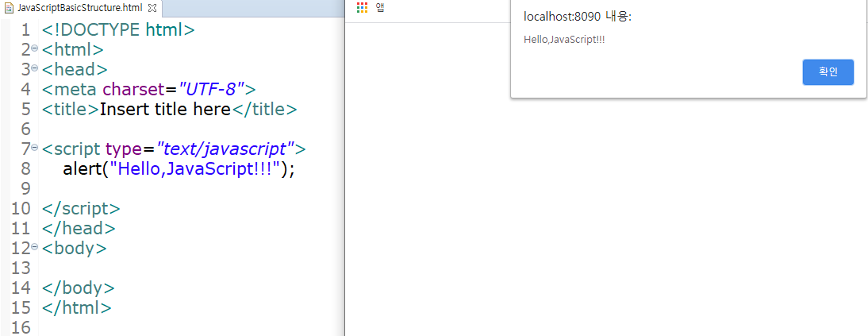Click the opening <title> tag on line 5
The width and height of the screenshot is (868, 336).
(x=71, y=110)
